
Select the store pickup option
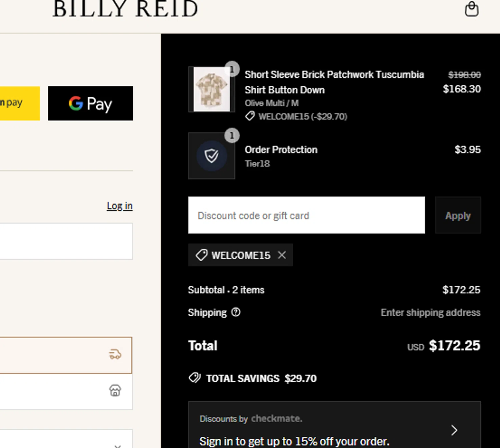tap(66, 391)
